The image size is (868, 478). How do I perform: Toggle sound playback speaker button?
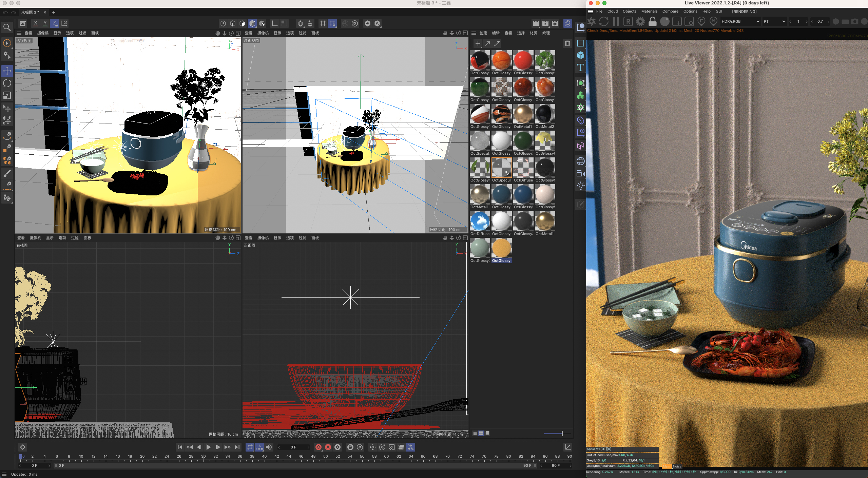tap(269, 447)
